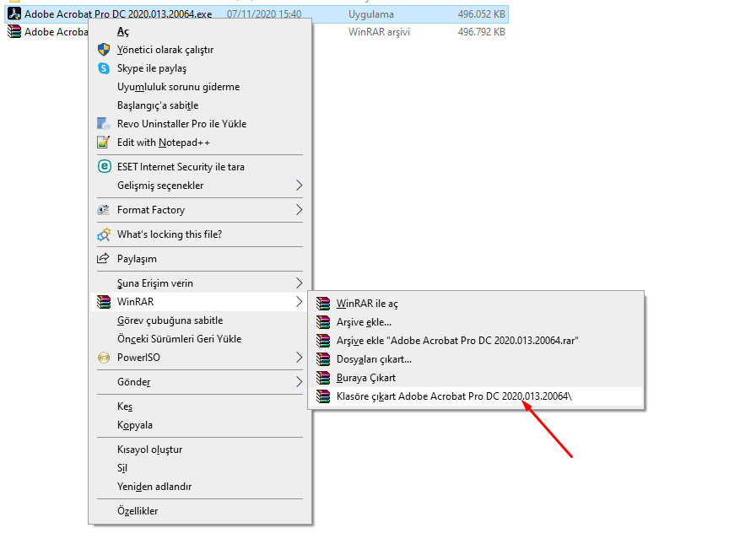Click the icon beside Arşive ekle...
Screen dimensions: 729x560
[323, 322]
